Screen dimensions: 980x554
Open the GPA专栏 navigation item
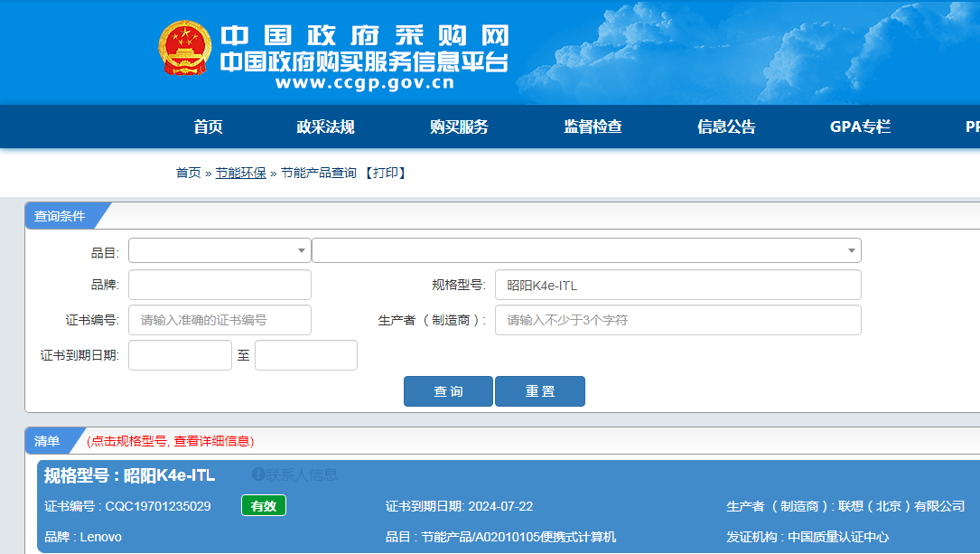click(860, 127)
